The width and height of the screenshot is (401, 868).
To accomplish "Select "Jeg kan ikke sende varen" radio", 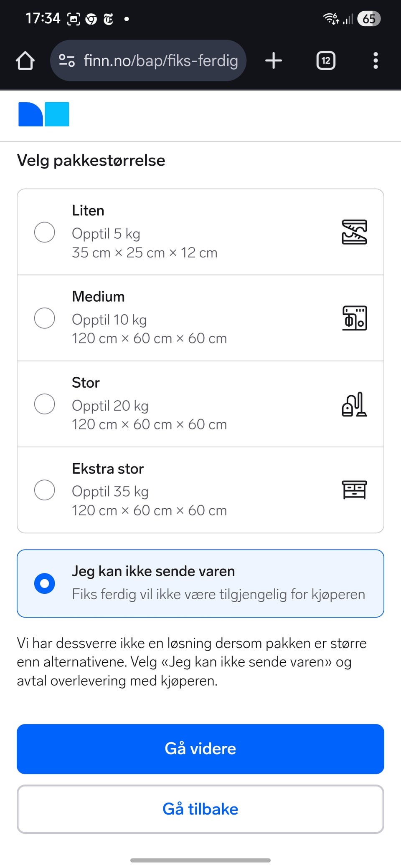I will click(45, 583).
